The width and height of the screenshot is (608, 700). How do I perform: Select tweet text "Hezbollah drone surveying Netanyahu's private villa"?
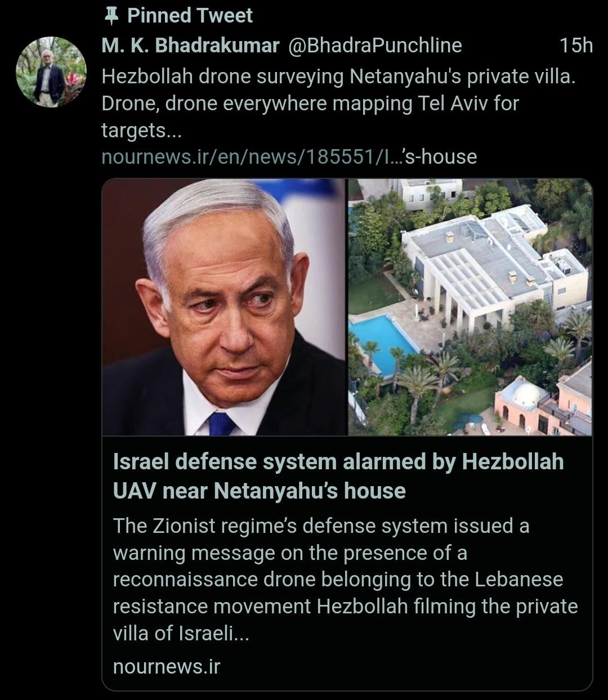(338, 77)
